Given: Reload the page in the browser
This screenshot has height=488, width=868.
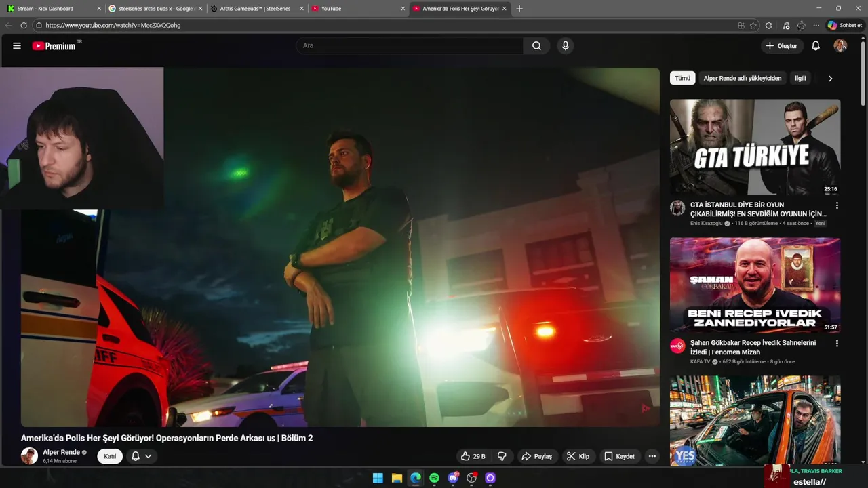Looking at the screenshot, I should pyautogui.click(x=24, y=25).
